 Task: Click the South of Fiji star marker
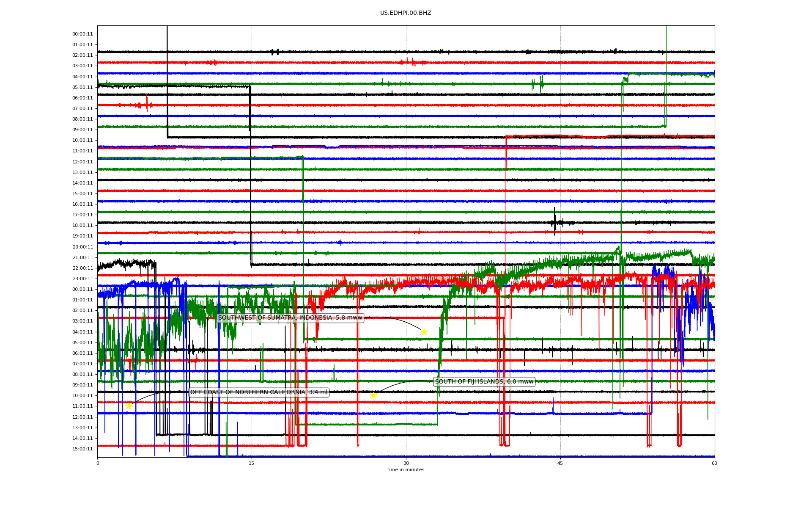click(373, 395)
